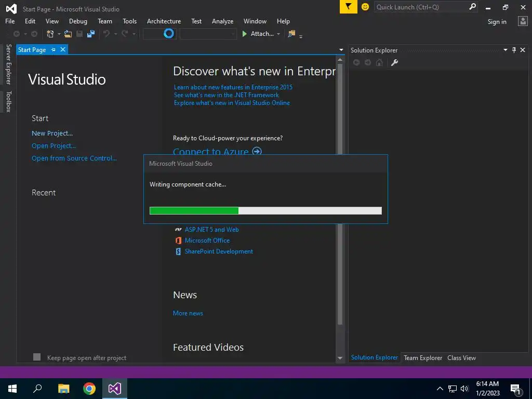Click the New Project... link
The image size is (532, 399).
52,134
